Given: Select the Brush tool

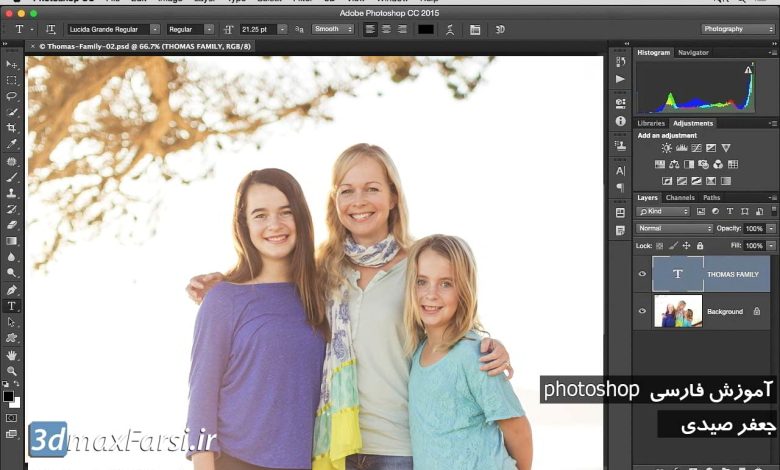Looking at the screenshot, I should pos(11,177).
